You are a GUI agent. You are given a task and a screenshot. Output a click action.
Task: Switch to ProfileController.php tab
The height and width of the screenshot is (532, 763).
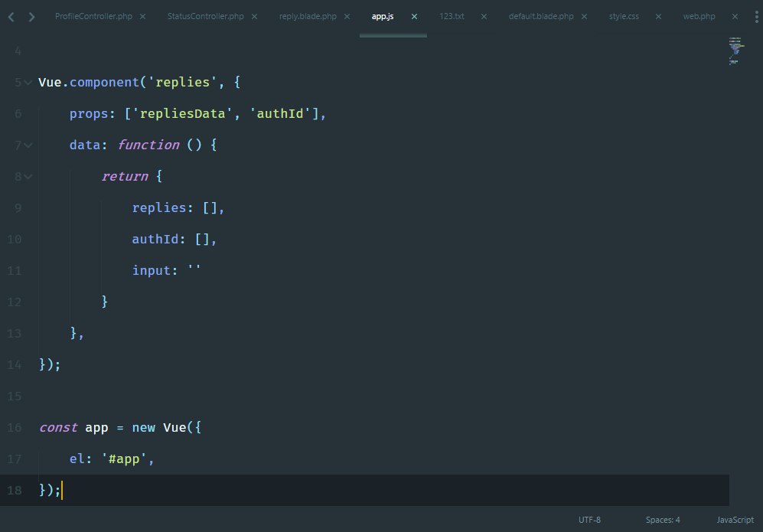[93, 16]
